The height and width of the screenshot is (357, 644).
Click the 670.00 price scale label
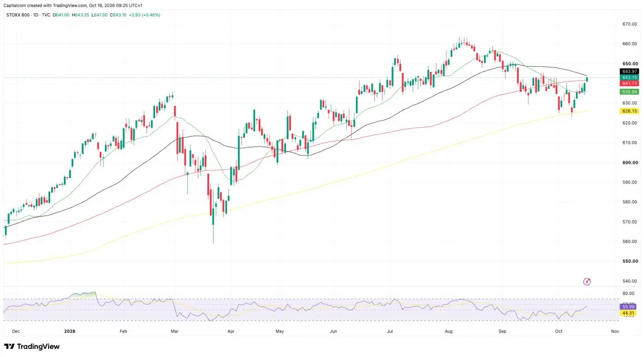click(629, 24)
